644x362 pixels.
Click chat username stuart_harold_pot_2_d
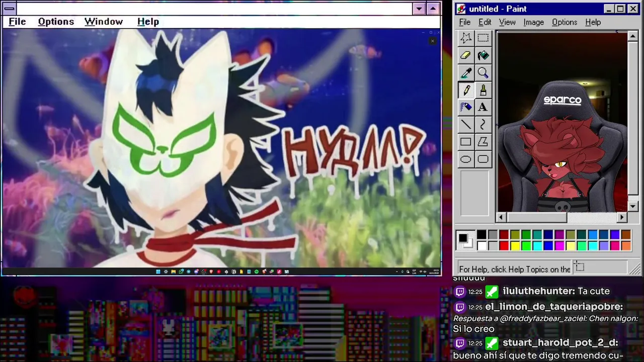pos(560,343)
